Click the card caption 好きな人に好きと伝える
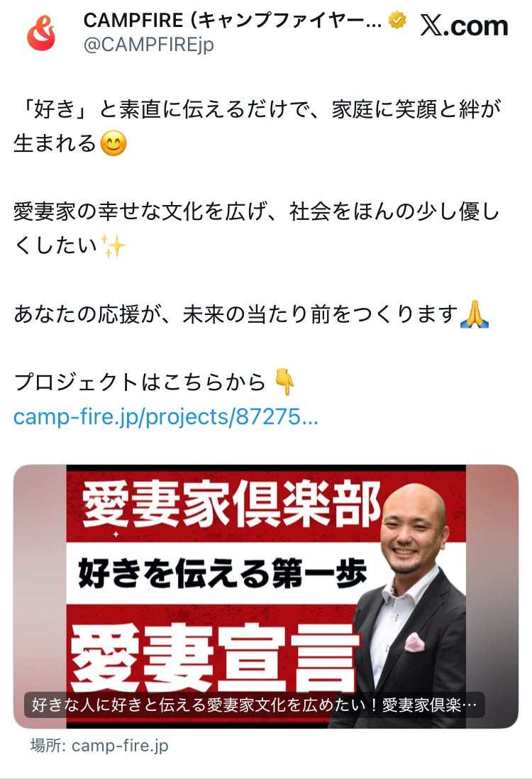Screen dimensions: 532x779 (x=255, y=705)
